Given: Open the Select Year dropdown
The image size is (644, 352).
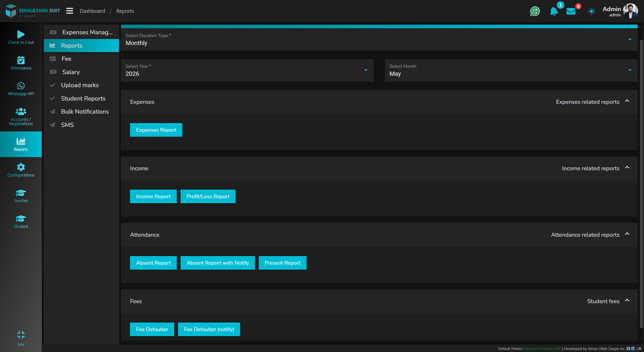Looking at the screenshot, I should (247, 70).
